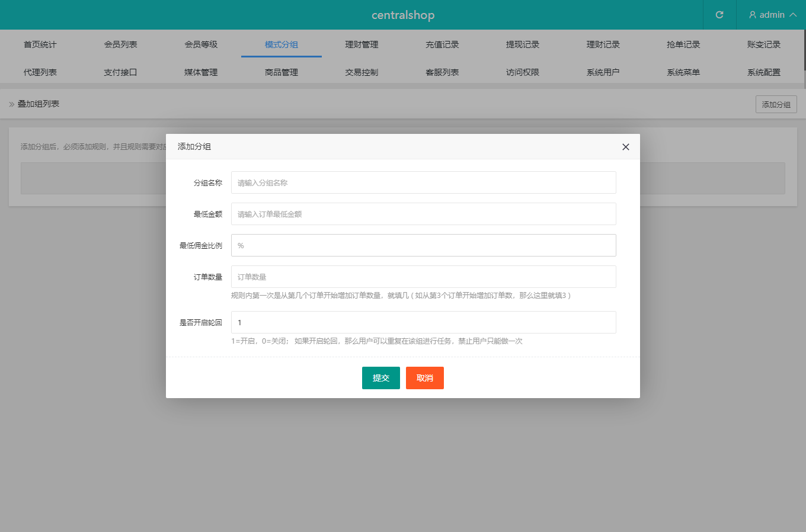Click the centralshop title in header
The image size is (806, 532).
click(403, 15)
